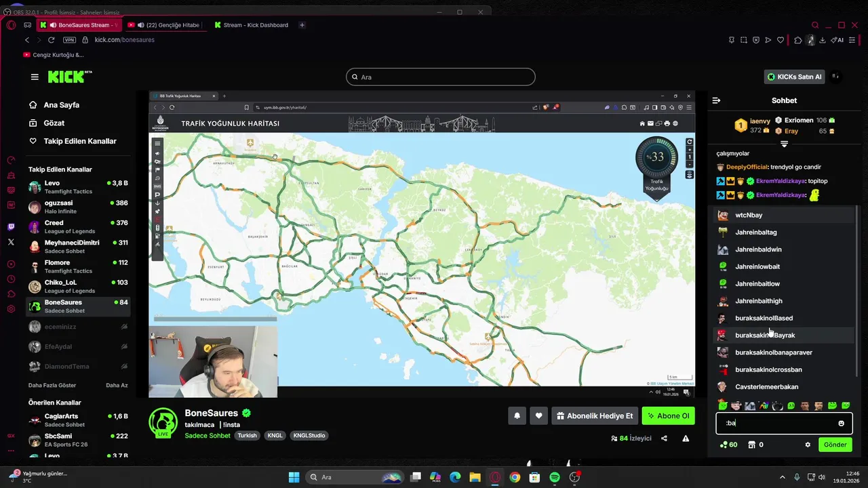Show hidden system tray icons

[x=782, y=477]
